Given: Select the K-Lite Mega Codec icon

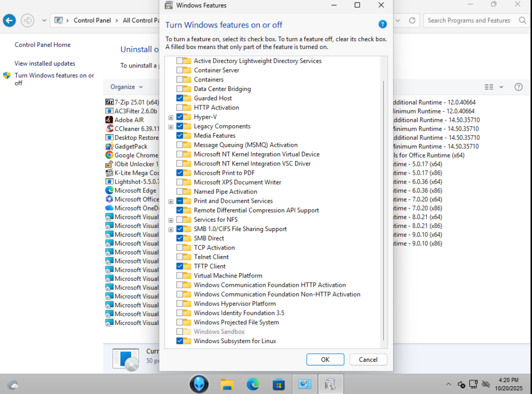Looking at the screenshot, I should click(x=109, y=173).
